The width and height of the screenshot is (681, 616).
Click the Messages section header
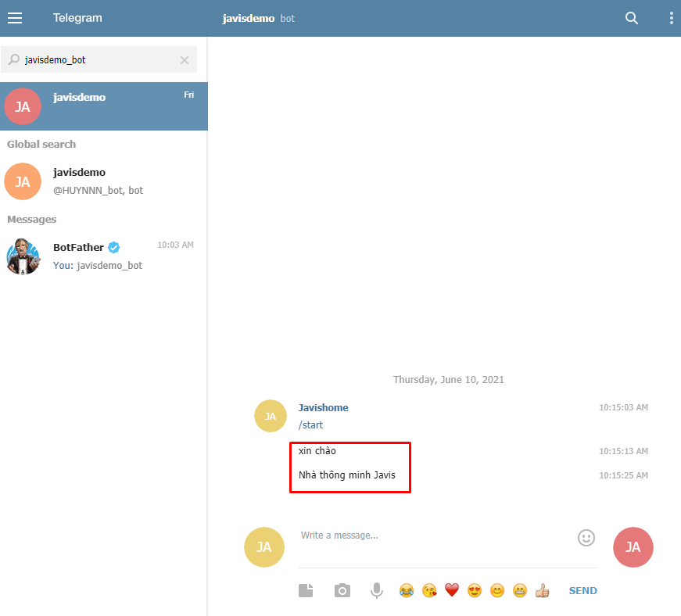[32, 219]
